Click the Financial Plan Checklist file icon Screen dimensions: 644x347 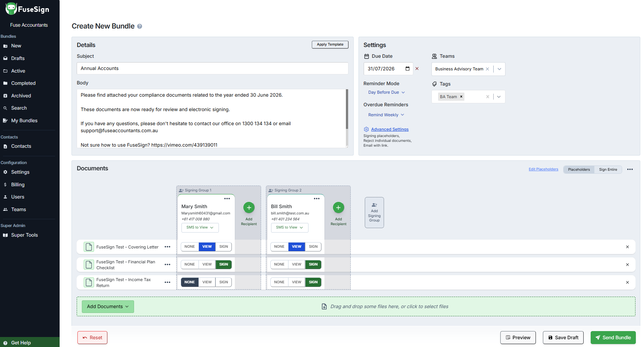(x=89, y=265)
